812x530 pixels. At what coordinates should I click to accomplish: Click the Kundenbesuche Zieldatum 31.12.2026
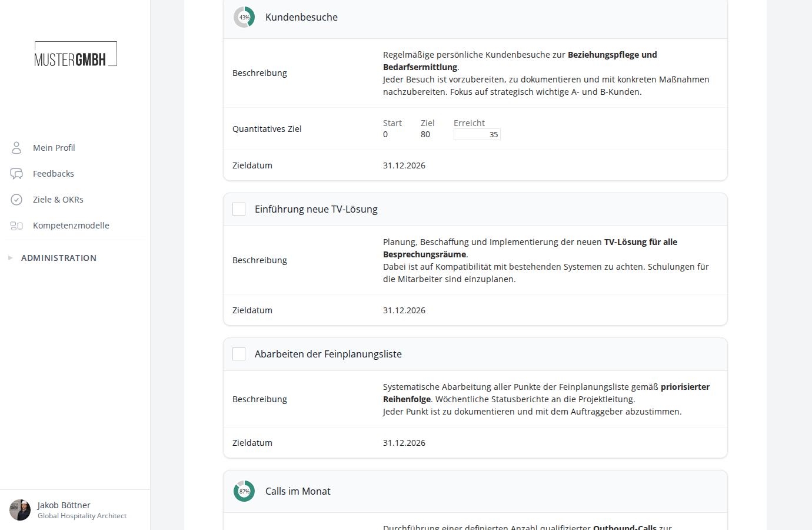pos(404,165)
